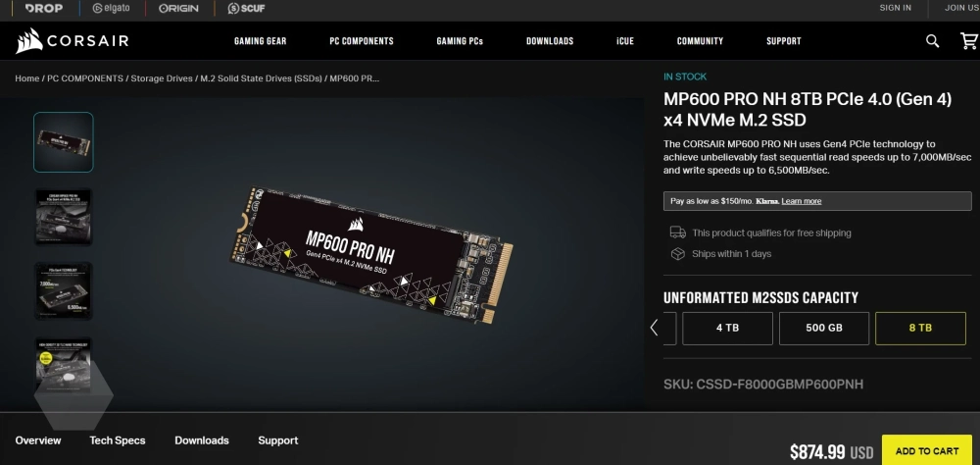
Task: Select the second product thumbnail image
Action: click(64, 216)
